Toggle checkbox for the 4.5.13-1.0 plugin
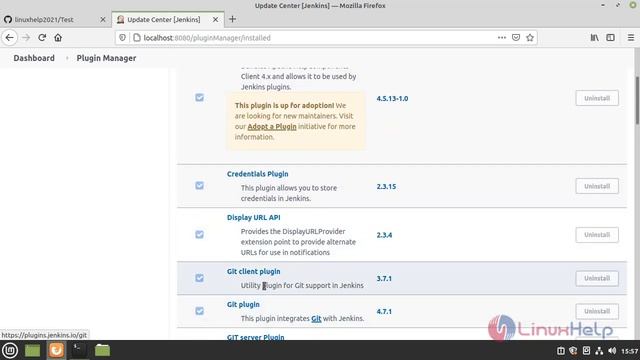Screen dimensions: 640x360 coord(199,98)
